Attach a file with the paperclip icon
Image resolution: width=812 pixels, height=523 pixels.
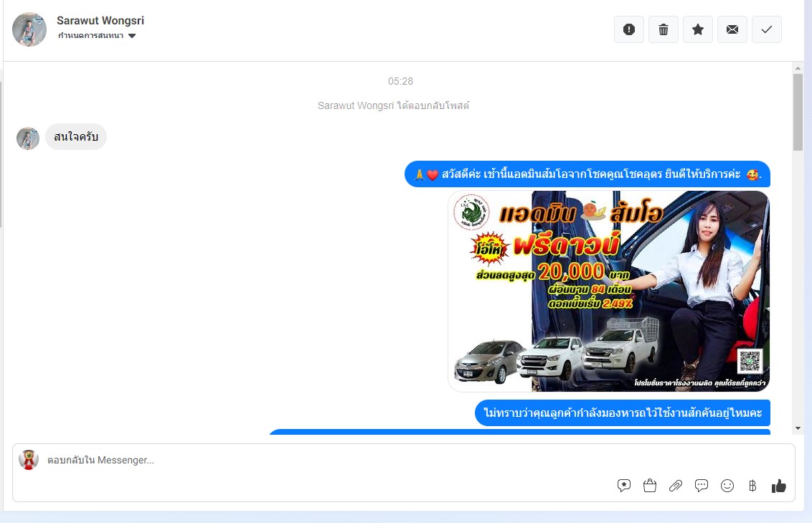676,486
